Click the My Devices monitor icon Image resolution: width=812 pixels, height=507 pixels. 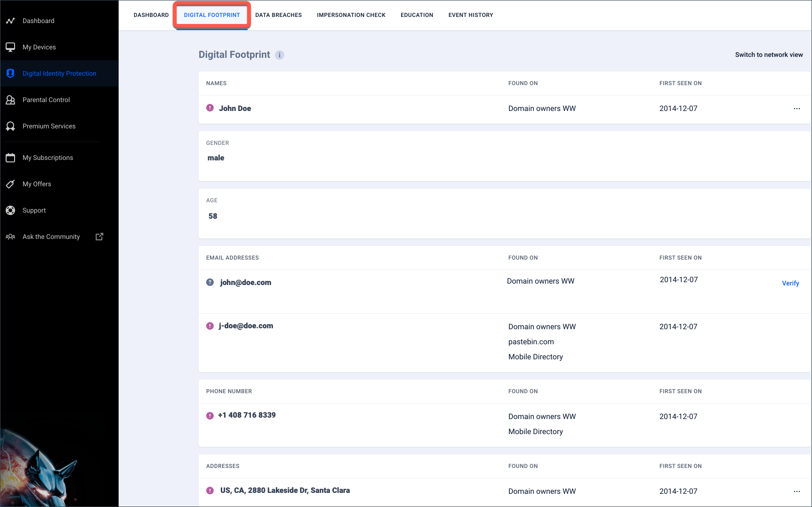tap(10, 47)
